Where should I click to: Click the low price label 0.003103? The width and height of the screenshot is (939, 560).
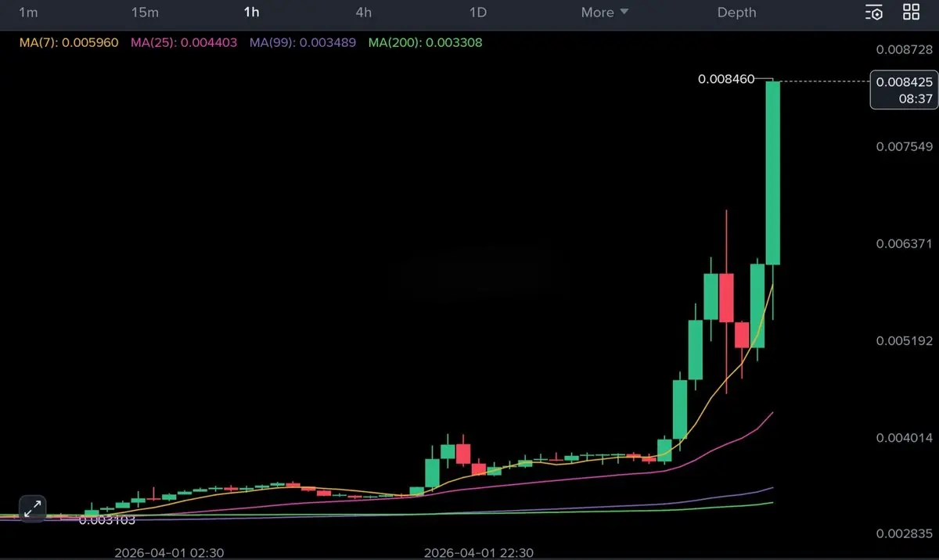click(107, 519)
